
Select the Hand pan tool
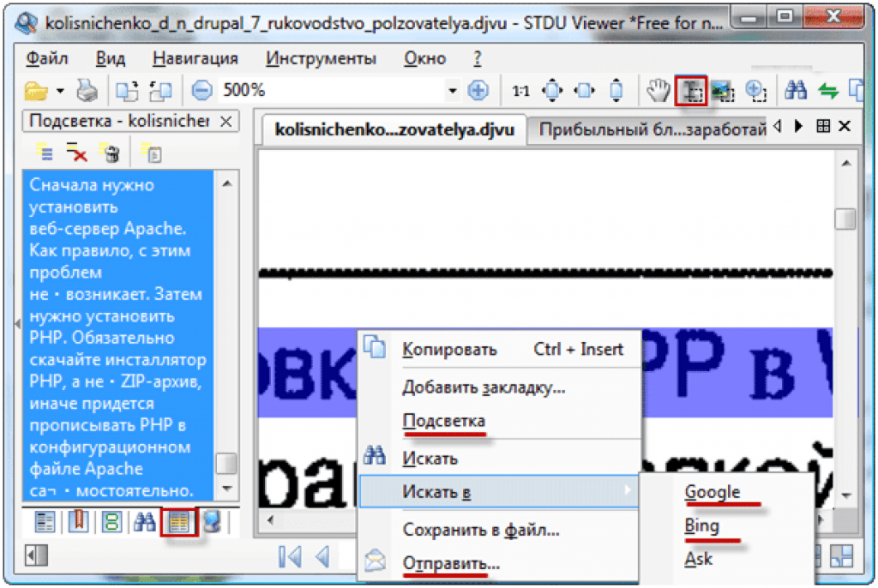pos(658,90)
